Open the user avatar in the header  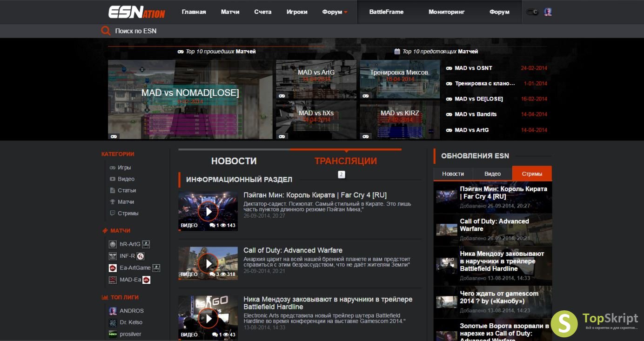click(x=548, y=12)
